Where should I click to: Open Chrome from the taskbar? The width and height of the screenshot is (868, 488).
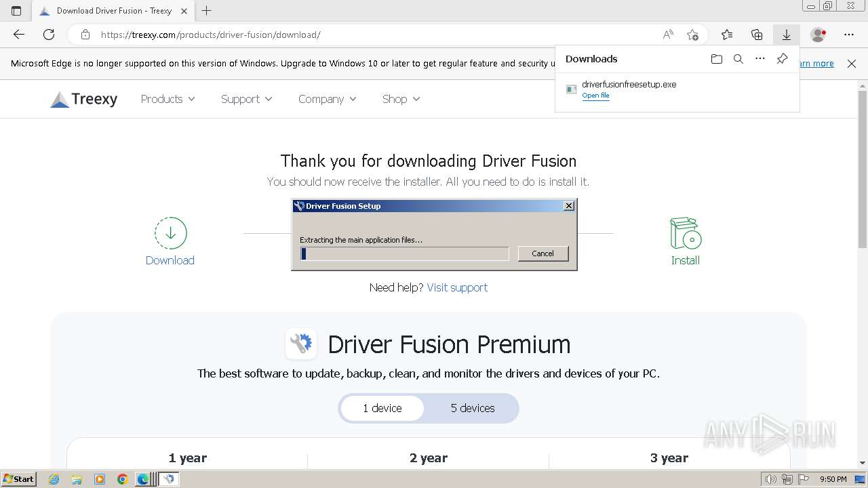click(x=122, y=479)
